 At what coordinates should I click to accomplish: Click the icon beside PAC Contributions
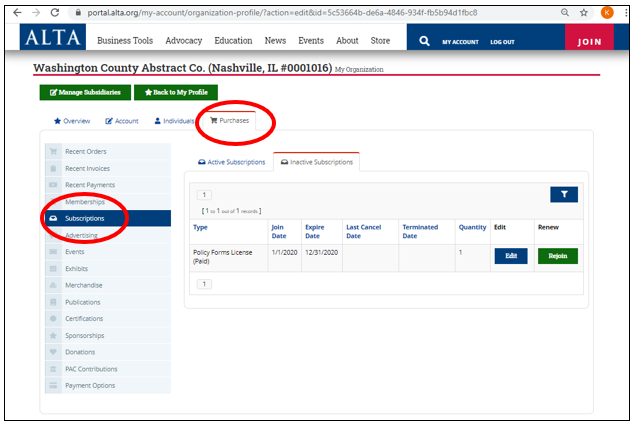[x=53, y=369]
